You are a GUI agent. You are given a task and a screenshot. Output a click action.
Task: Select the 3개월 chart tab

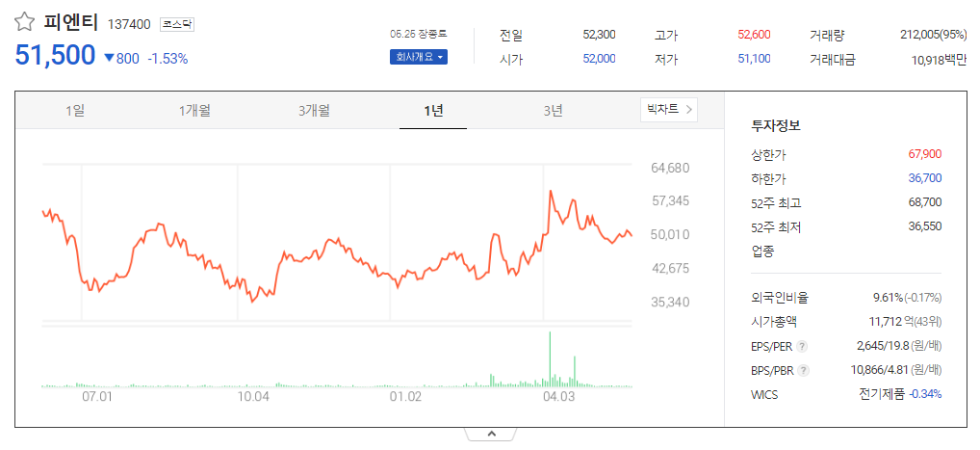[314, 111]
